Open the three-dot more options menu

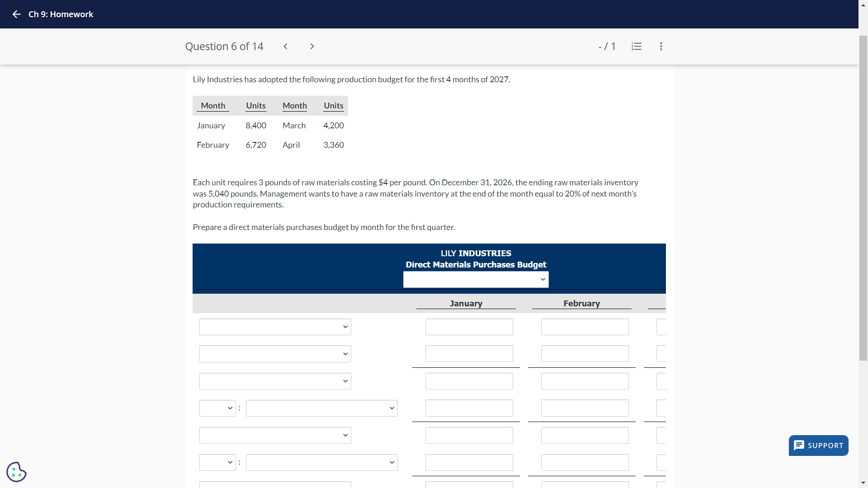pyautogui.click(x=661, y=47)
